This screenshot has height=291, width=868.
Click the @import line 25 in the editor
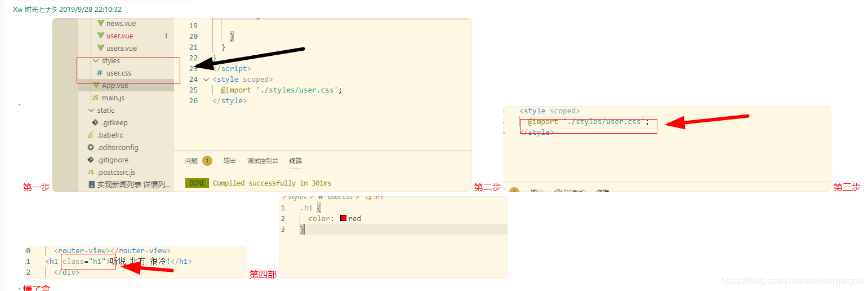pyautogui.click(x=282, y=90)
